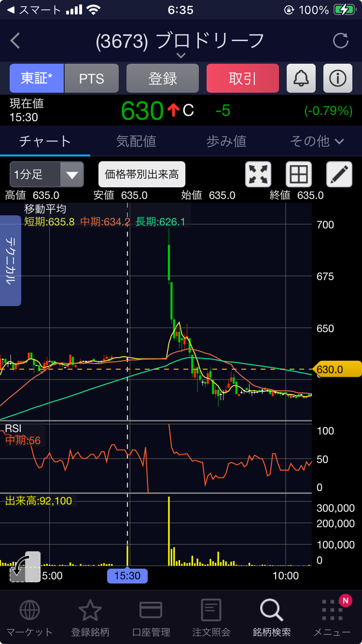Tap the 登録 button
Image resolution: width=362 pixels, height=644 pixels.
(162, 78)
